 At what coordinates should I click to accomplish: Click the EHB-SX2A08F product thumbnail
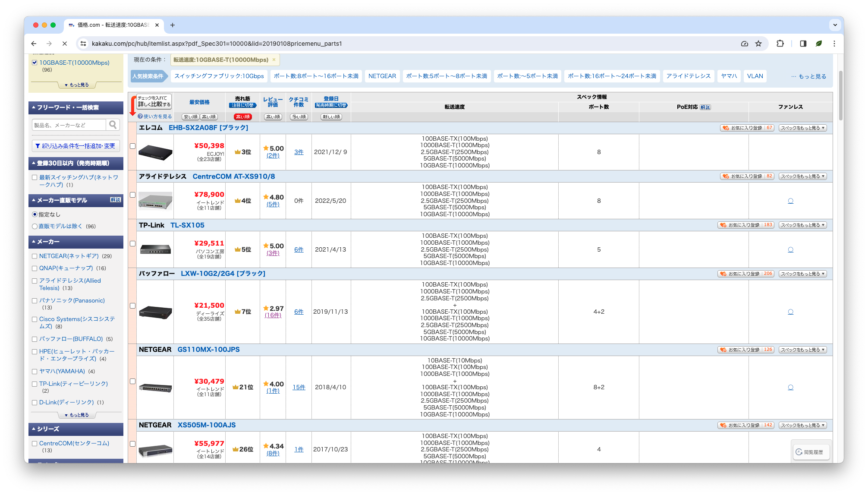[155, 152]
